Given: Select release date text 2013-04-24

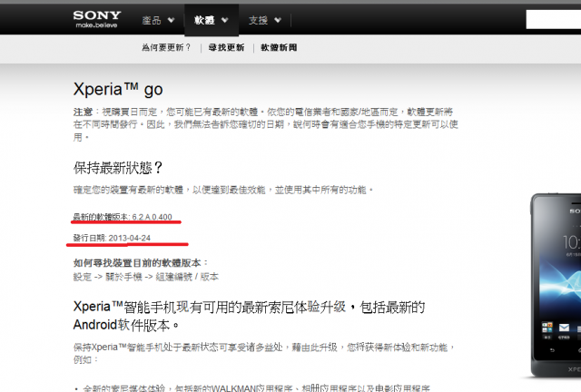Looking at the screenshot, I should point(129,238).
